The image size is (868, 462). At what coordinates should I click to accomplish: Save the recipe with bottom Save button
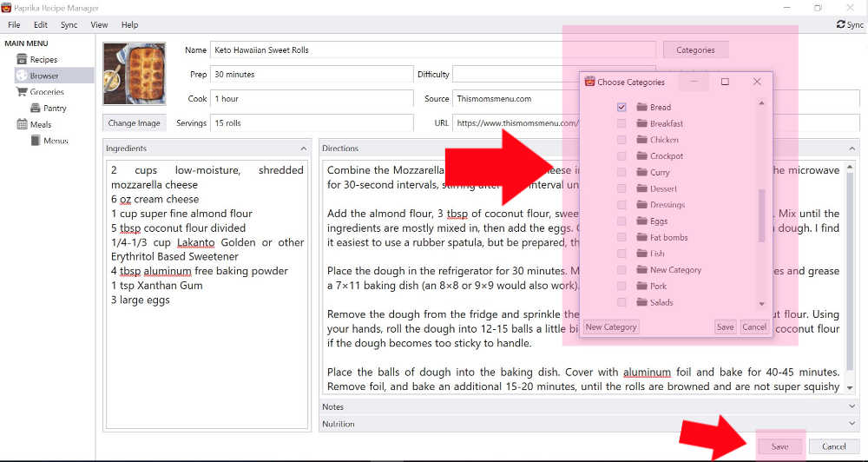click(x=779, y=446)
